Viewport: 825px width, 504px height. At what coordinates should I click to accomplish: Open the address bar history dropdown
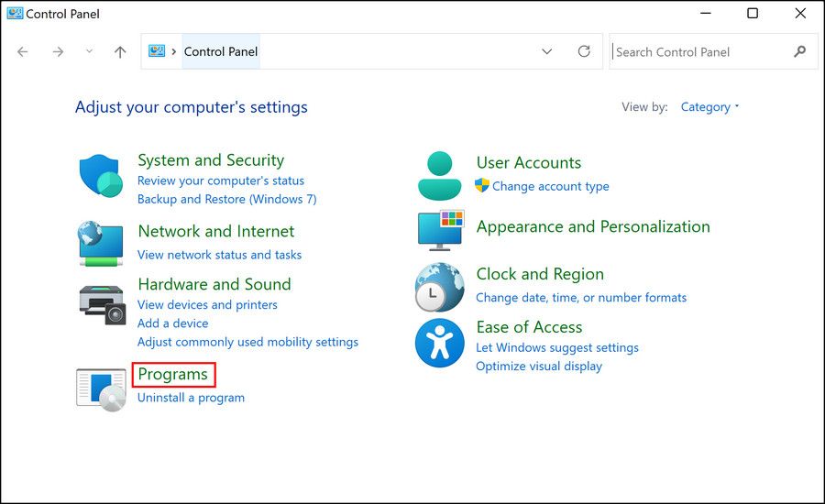click(x=547, y=52)
